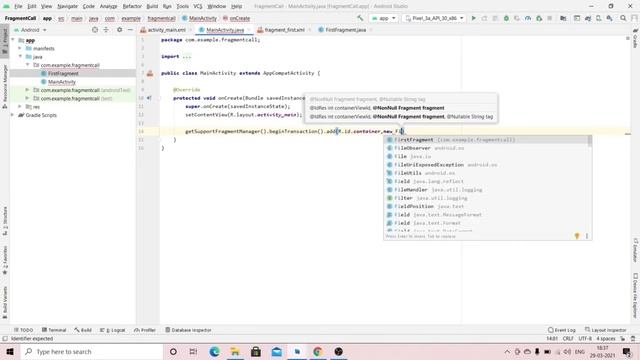Open the Mail app from the taskbar
Viewport: 640px width, 360px height.
coord(276,351)
